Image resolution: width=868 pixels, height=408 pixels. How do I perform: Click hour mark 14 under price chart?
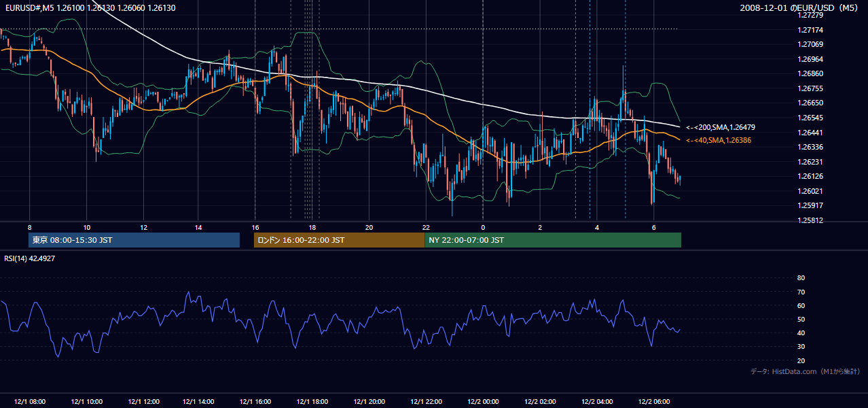pos(198,227)
